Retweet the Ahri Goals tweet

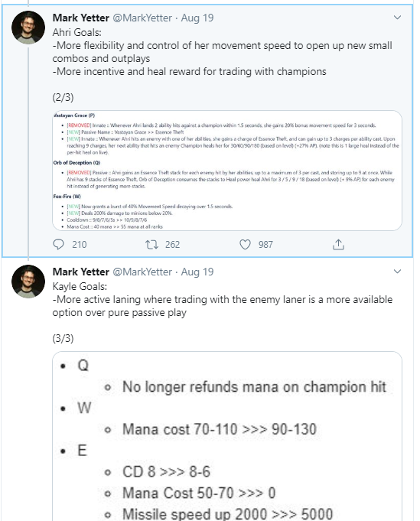151,245
